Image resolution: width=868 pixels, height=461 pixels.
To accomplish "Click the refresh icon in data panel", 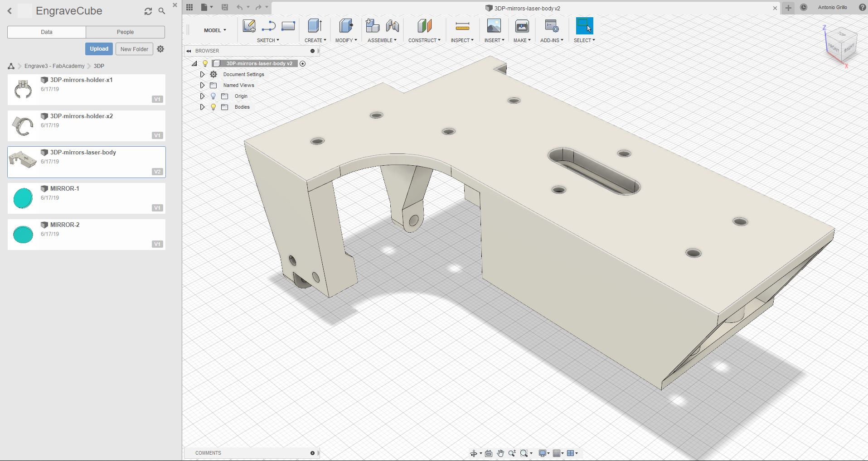I will click(x=148, y=11).
